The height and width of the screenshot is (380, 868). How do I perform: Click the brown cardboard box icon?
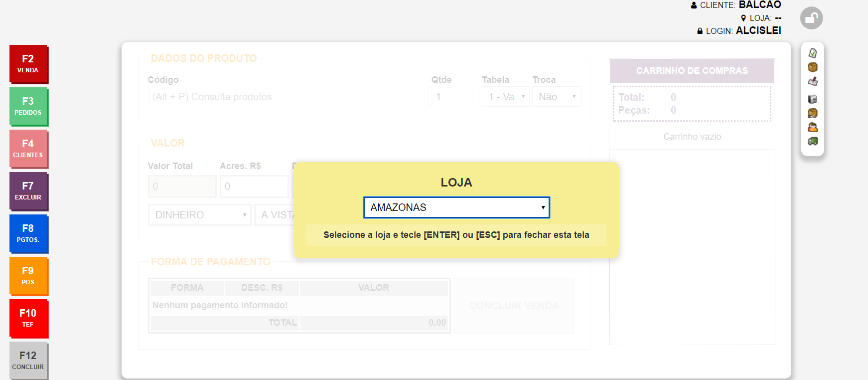tap(813, 67)
